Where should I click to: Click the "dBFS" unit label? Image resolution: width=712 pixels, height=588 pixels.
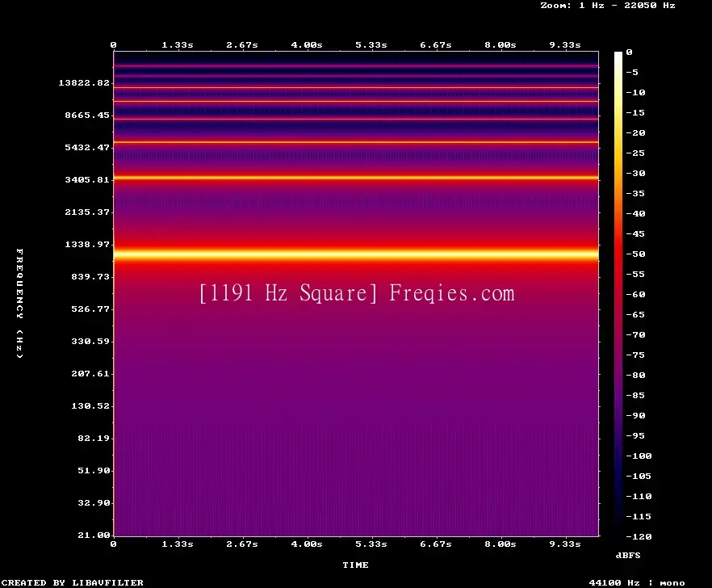click(628, 555)
